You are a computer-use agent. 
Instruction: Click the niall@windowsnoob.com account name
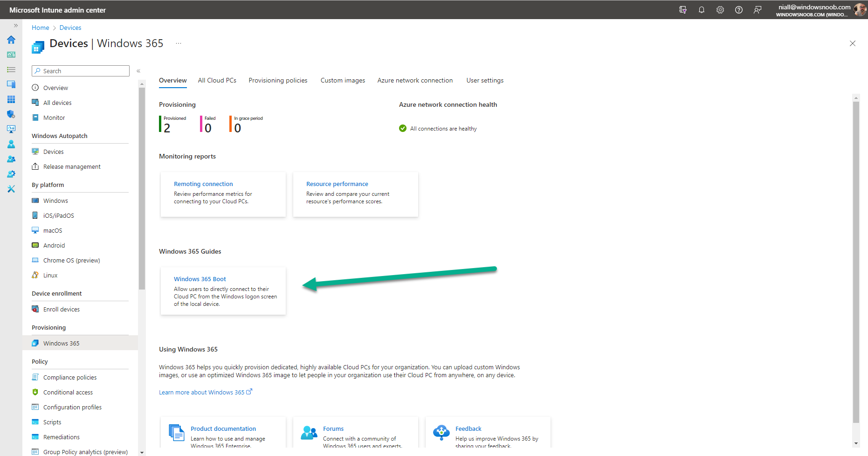tap(814, 7)
